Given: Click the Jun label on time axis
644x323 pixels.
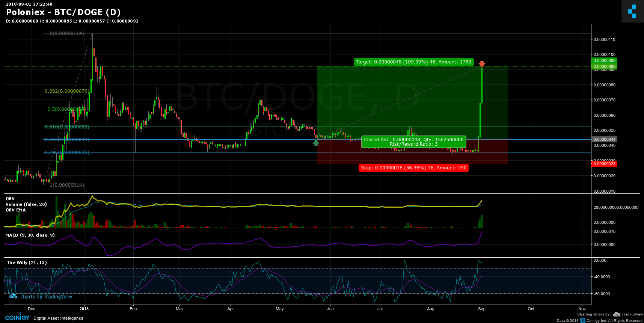Looking at the screenshot, I should point(330,309).
